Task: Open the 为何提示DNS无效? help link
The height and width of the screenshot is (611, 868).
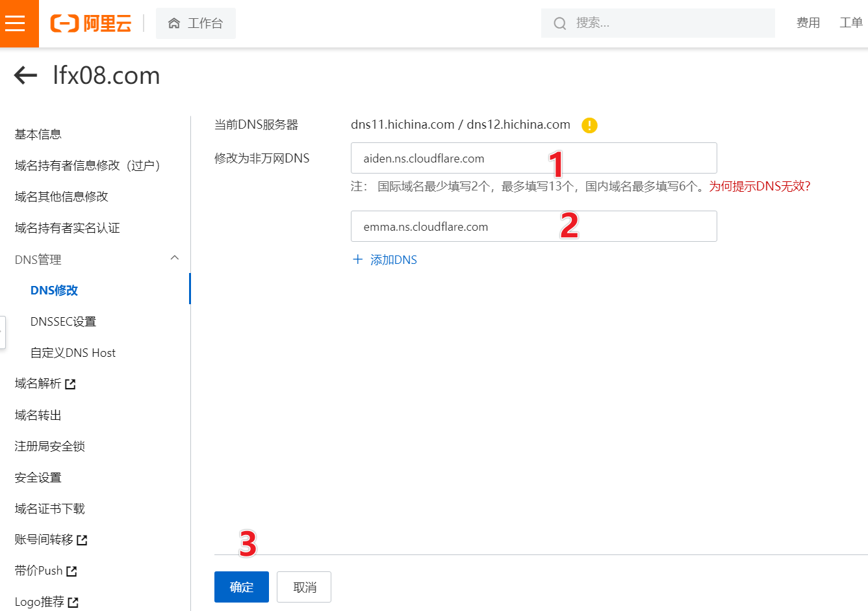Action: click(759, 187)
